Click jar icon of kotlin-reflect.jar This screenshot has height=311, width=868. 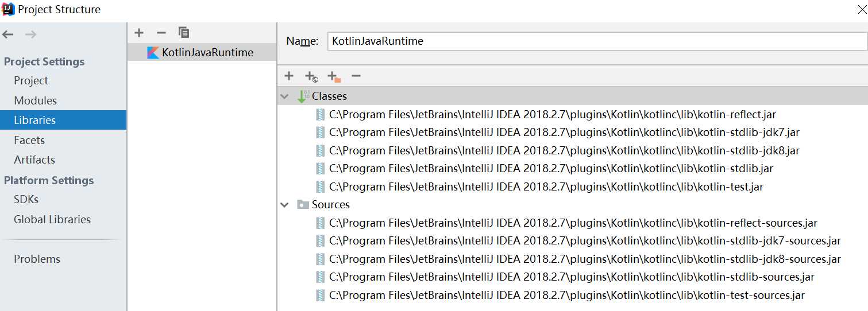point(321,115)
